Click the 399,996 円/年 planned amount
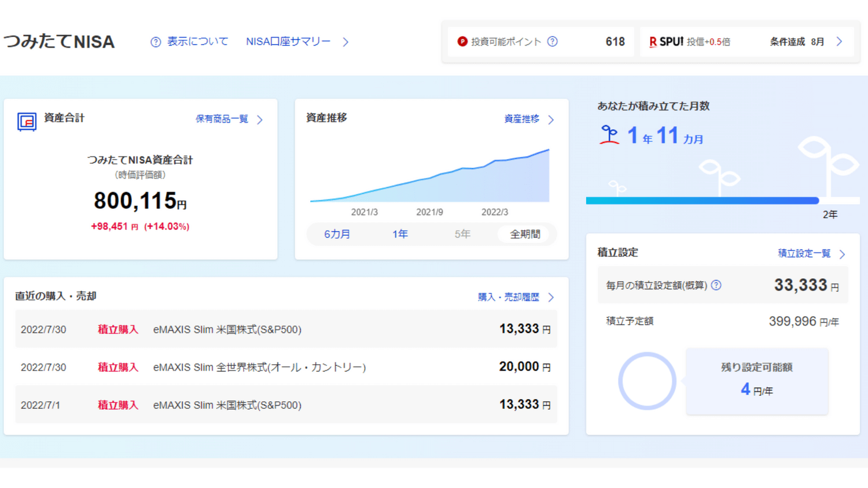Image resolution: width=868 pixels, height=488 pixels. pyautogui.click(x=804, y=322)
